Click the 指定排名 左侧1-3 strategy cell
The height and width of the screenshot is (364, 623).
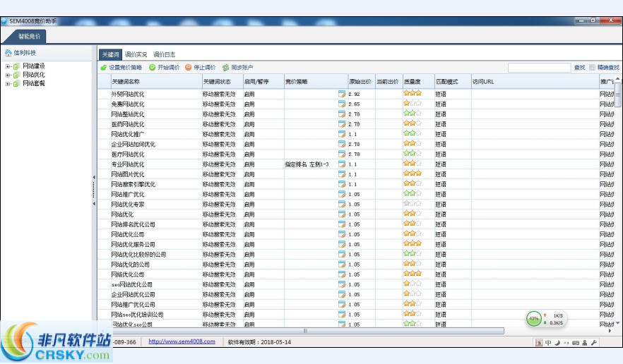tap(307, 164)
